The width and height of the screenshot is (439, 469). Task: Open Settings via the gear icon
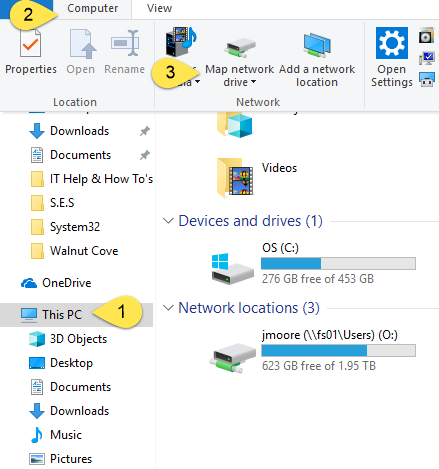point(392,43)
